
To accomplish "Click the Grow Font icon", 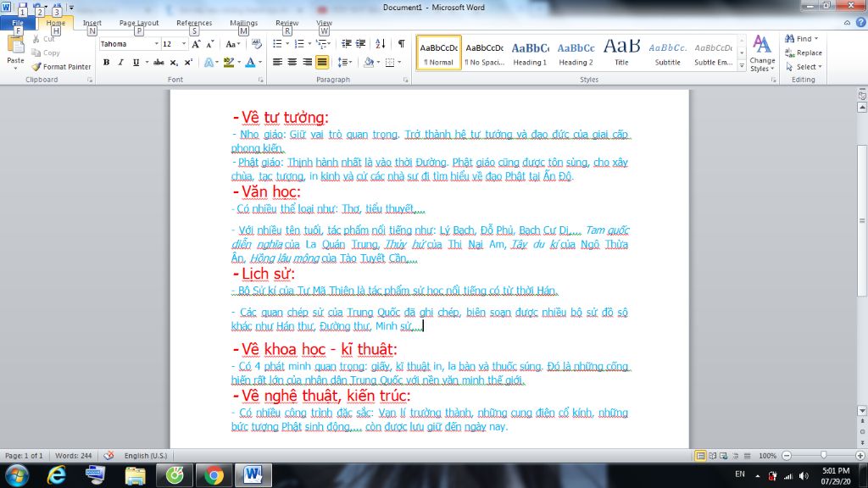I will click(196, 44).
